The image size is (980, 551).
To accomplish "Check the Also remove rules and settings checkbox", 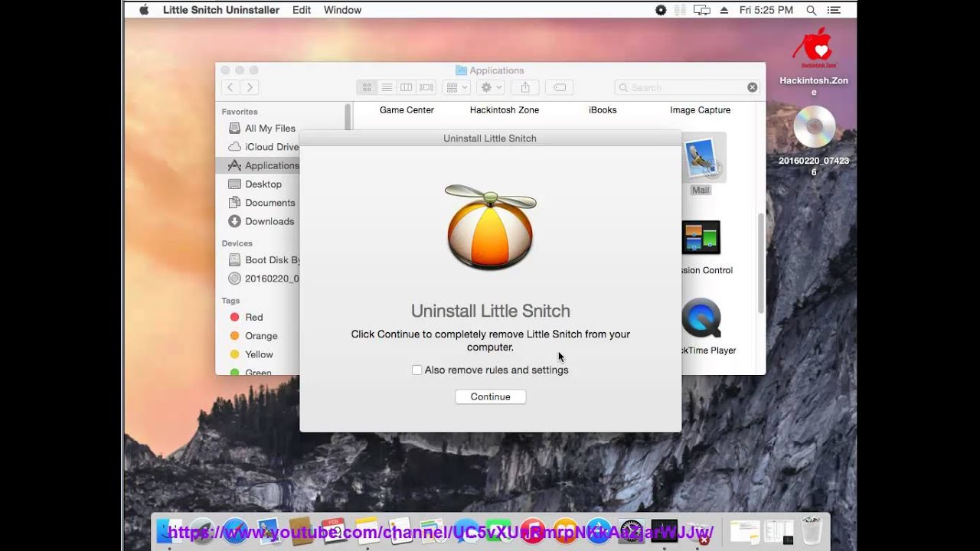I will pyautogui.click(x=416, y=370).
